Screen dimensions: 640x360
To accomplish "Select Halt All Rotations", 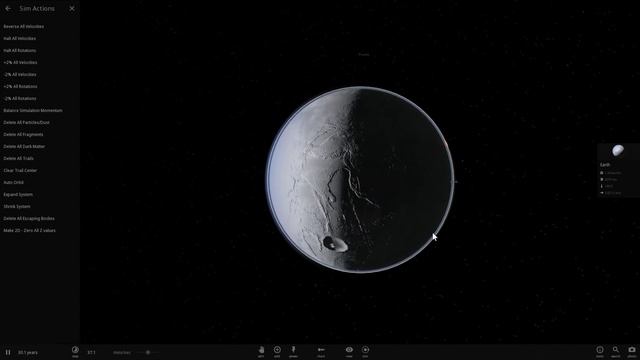I will pyautogui.click(x=20, y=51).
